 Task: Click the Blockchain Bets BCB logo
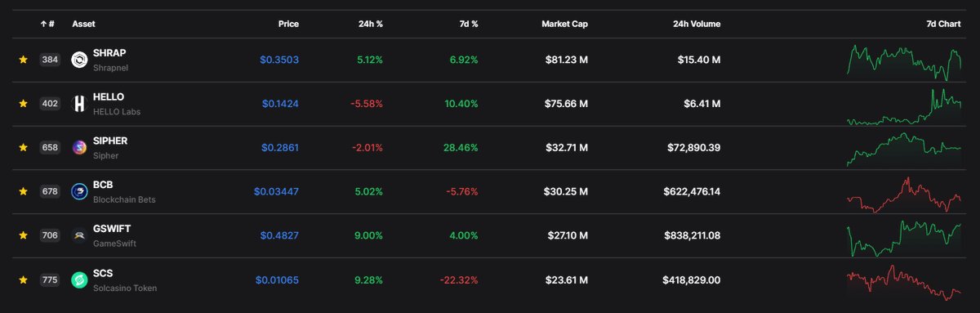[79, 192]
